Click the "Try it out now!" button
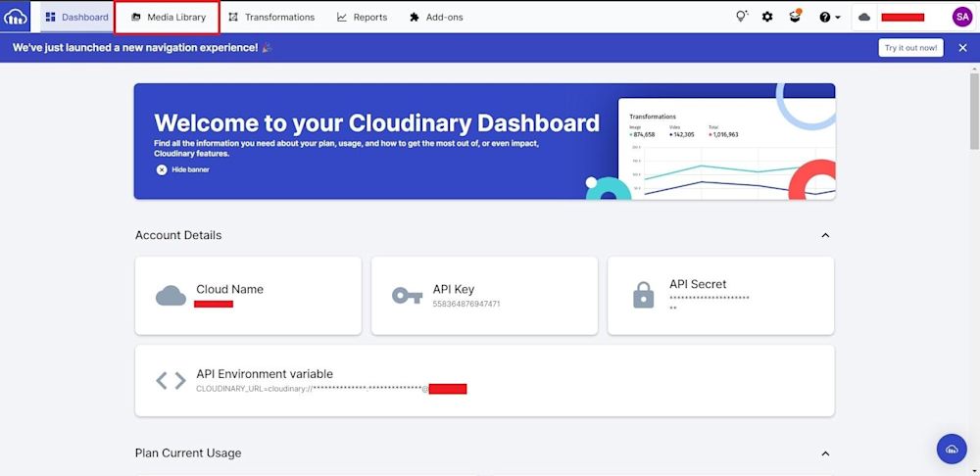 (910, 47)
